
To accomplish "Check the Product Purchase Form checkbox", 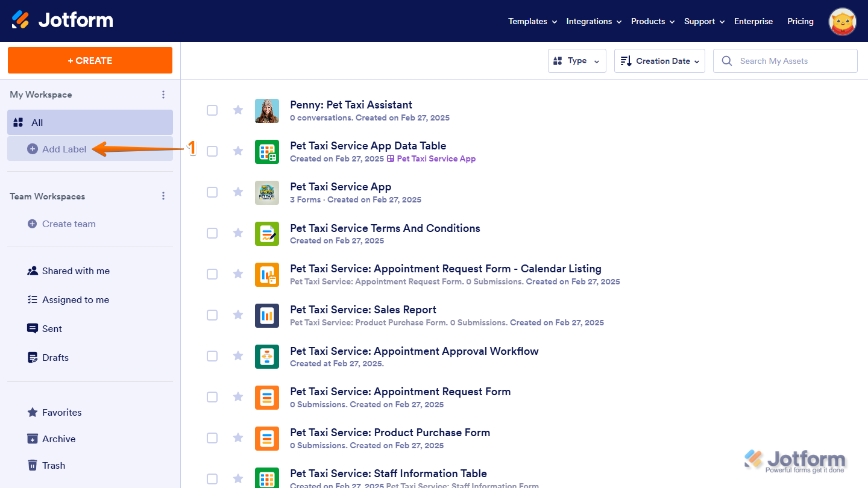I will point(212,438).
